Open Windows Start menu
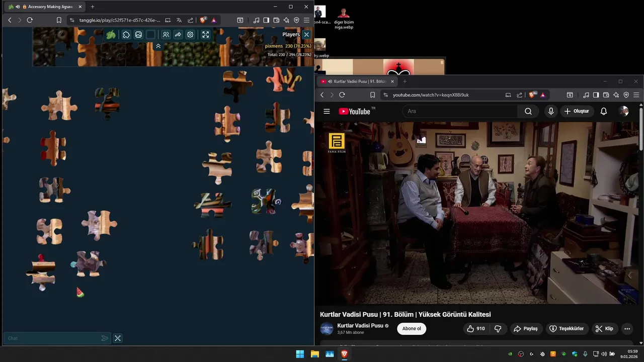Viewport: 644px width, 362px height. [x=300, y=354]
